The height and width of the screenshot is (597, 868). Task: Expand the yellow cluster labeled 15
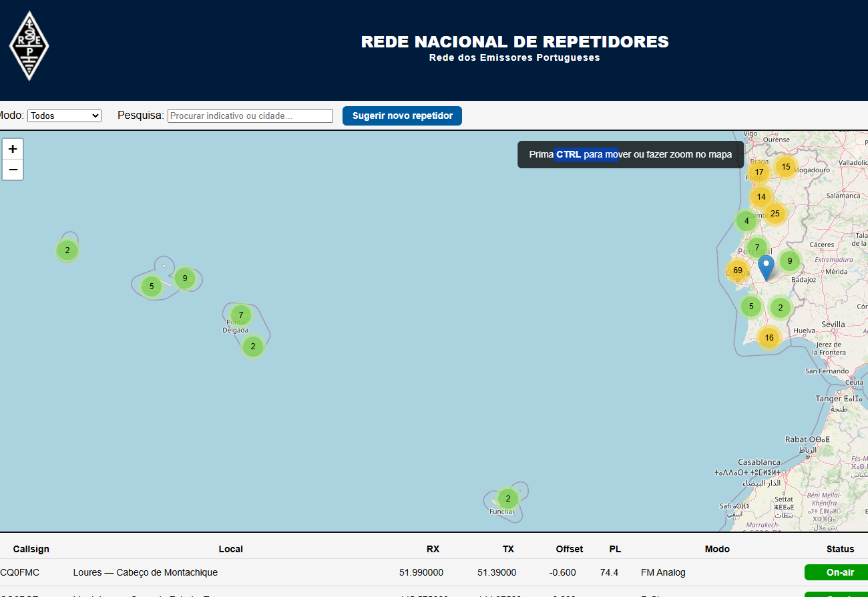click(x=786, y=167)
